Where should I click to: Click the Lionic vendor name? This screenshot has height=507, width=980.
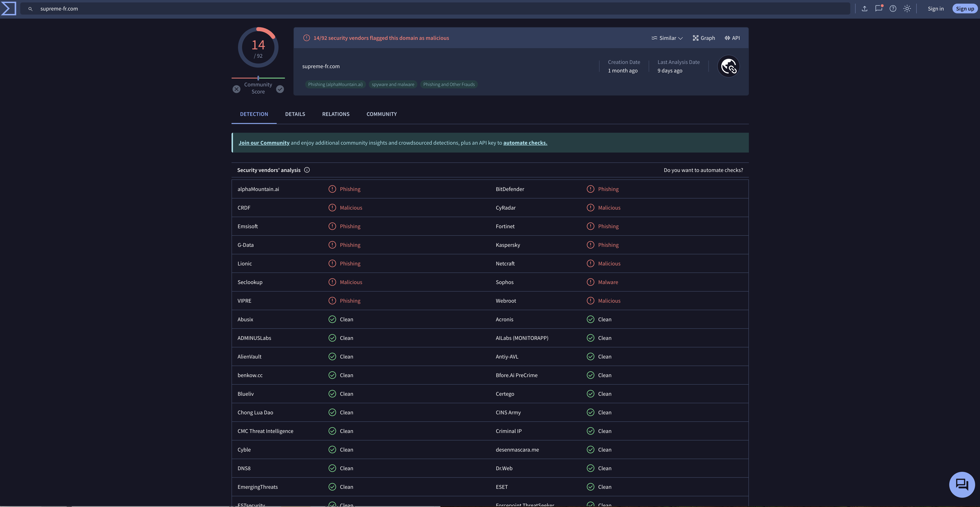pos(245,264)
